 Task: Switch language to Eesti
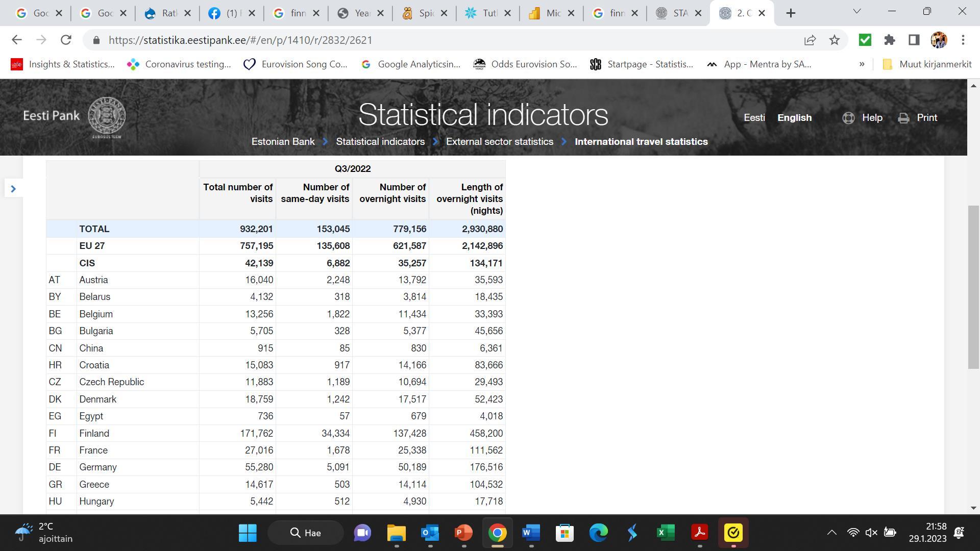(x=754, y=118)
